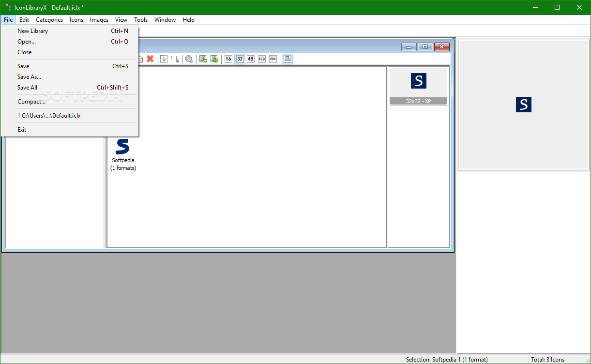The image size is (591, 364).
Task: Open the Edit menu
Action: tap(24, 20)
